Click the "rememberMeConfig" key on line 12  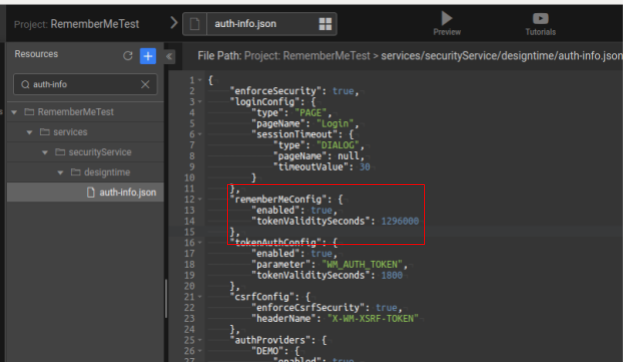tap(278, 199)
